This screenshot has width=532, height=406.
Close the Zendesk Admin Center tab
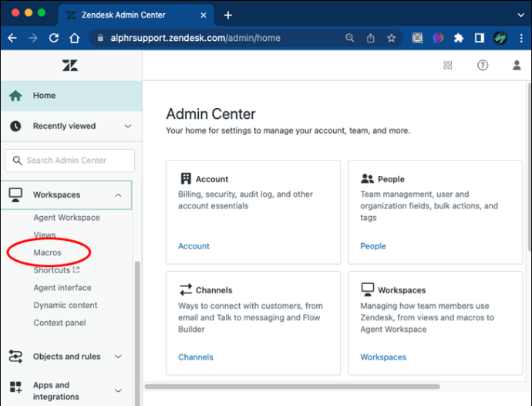[204, 15]
